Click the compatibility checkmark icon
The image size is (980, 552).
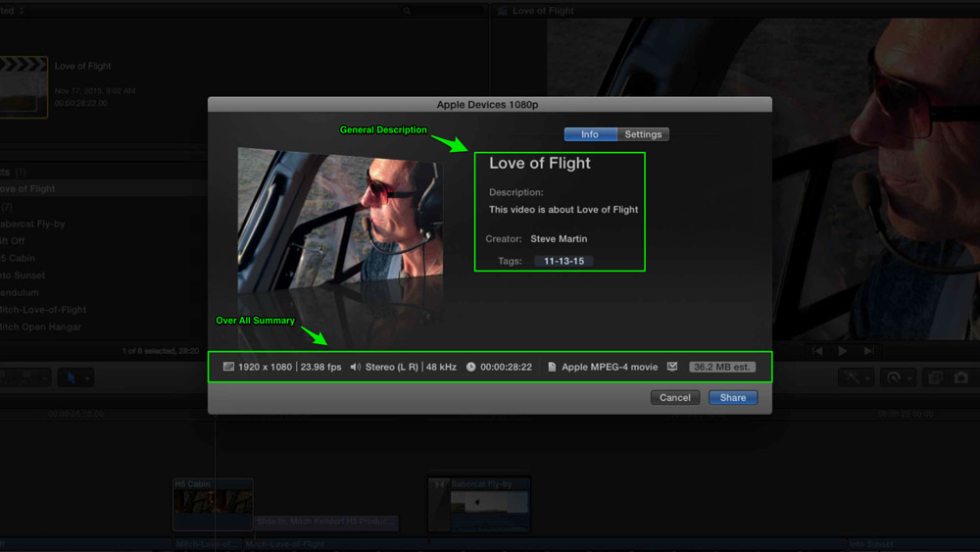(672, 367)
